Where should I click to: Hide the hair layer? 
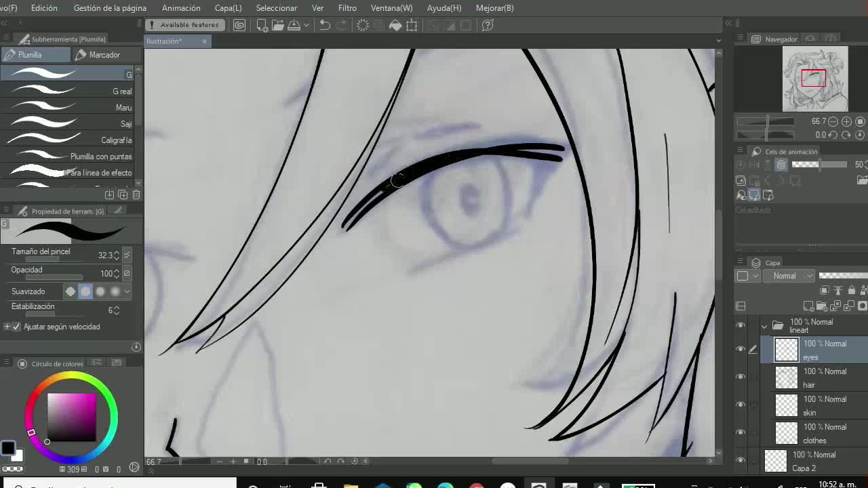[741, 377]
